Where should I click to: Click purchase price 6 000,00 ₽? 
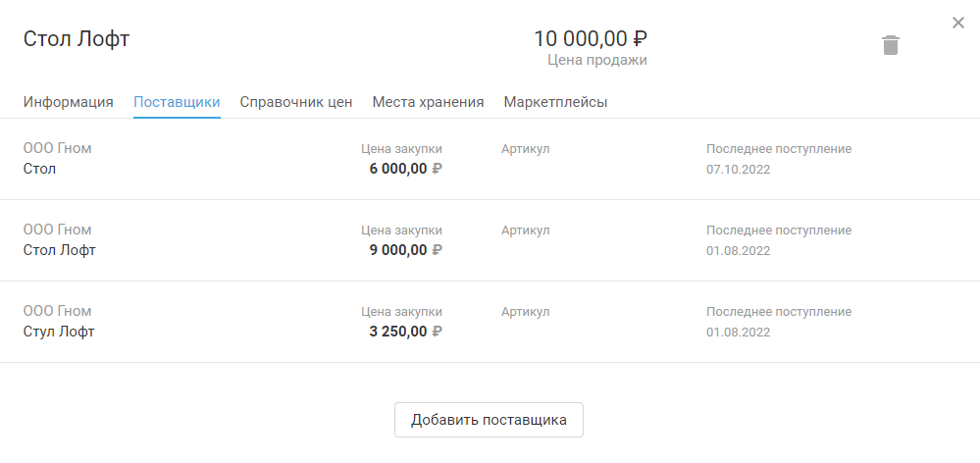click(x=405, y=169)
